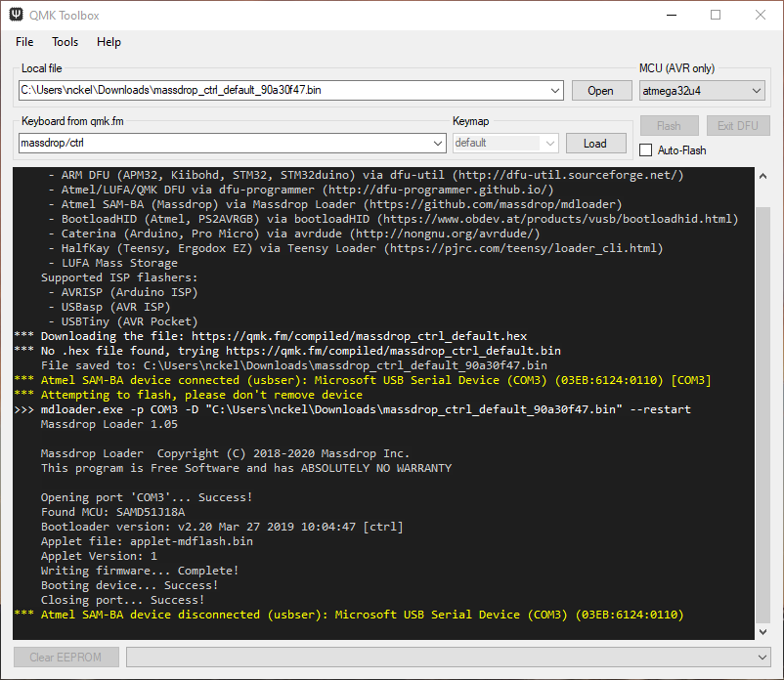Viewport: 784px width, 680px height.
Task: Click the Open button for local file
Action: click(x=601, y=91)
